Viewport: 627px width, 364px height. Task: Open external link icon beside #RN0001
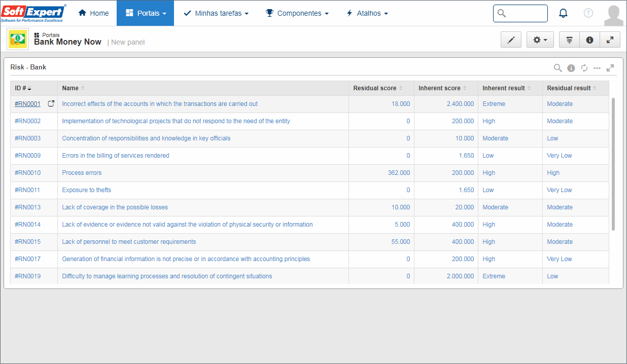51,103
